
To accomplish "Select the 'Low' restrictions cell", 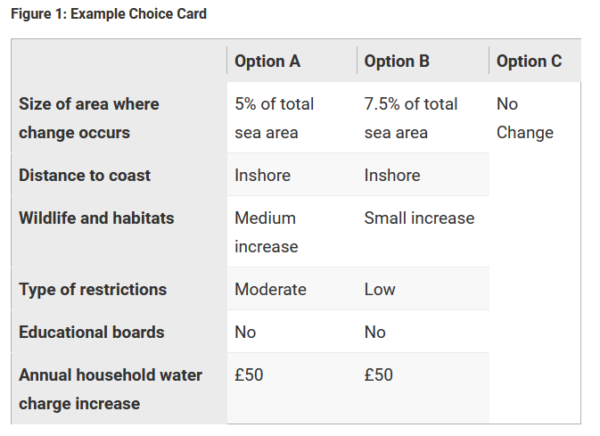I will coord(380,289).
